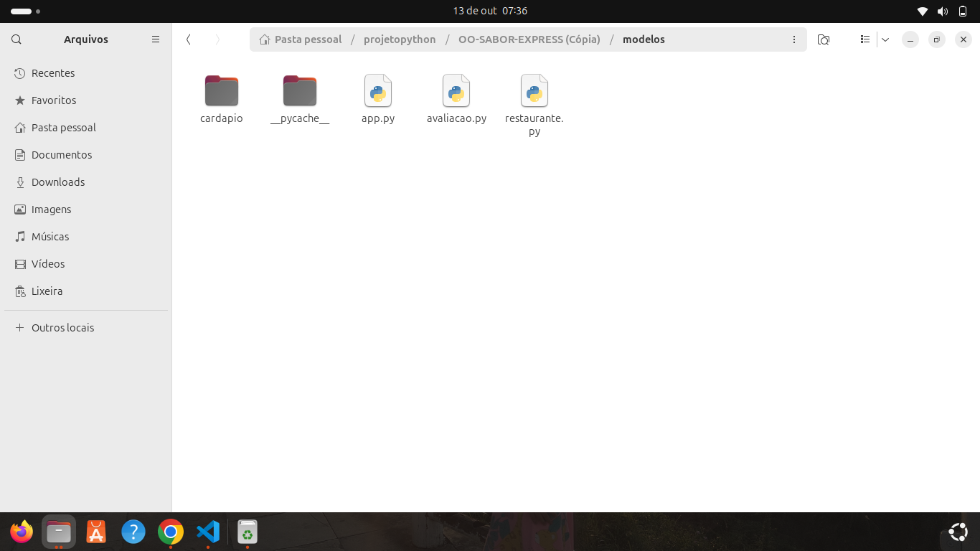Show applications via the Ubuntu logo
Screen dimensions: 980x551
point(958,532)
